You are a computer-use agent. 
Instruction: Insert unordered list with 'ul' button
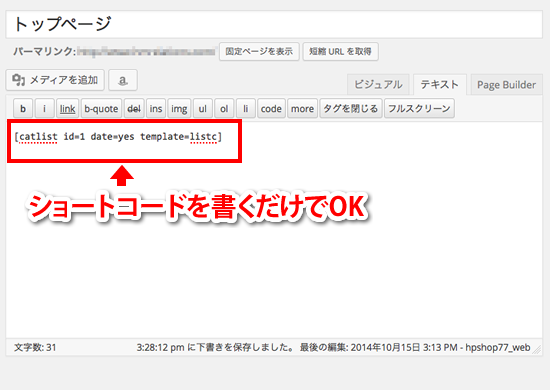click(x=202, y=108)
